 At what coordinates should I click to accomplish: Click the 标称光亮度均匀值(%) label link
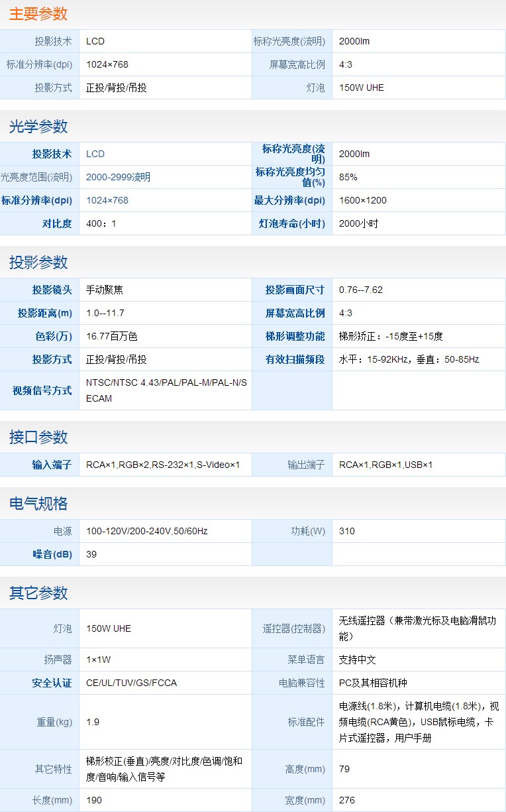(290, 177)
